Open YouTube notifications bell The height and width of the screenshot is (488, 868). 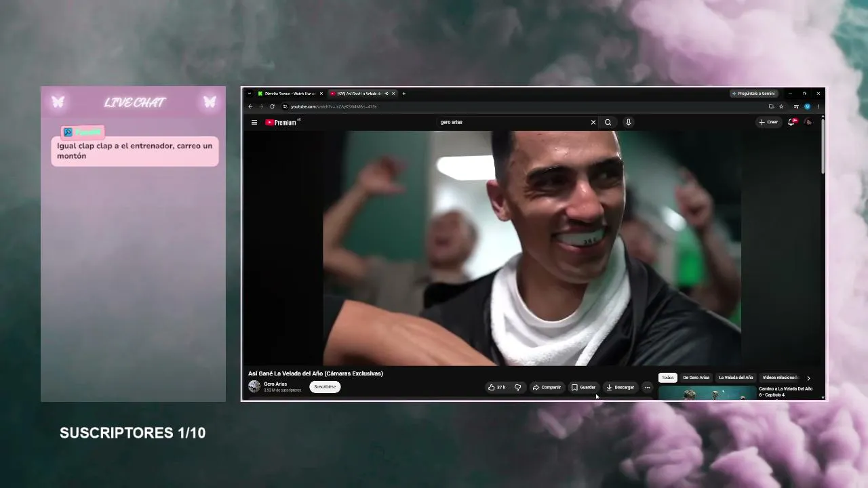791,123
